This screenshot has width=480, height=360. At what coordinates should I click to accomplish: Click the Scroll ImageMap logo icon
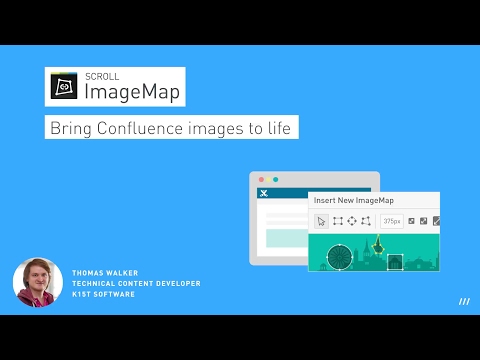tap(64, 86)
